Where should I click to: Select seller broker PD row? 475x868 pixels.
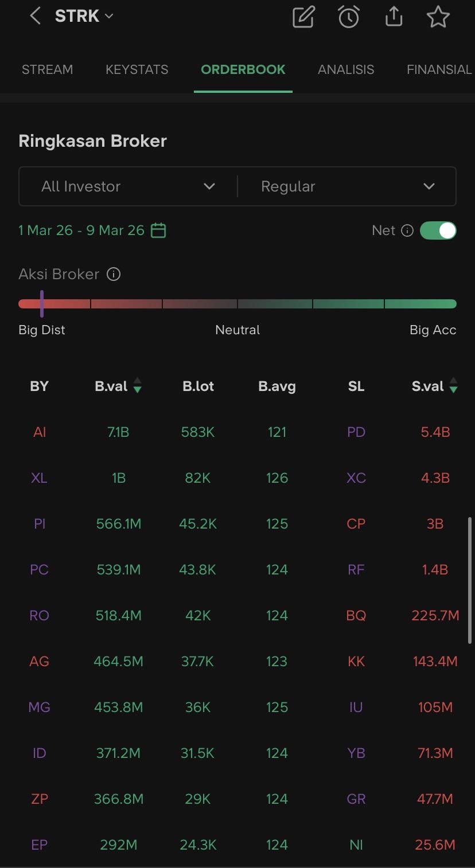(356, 432)
